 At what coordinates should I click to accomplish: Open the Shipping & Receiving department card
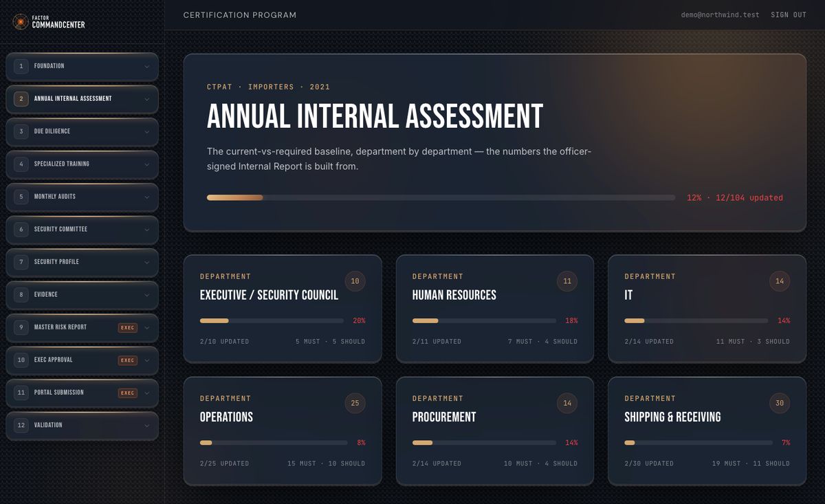pyautogui.click(x=707, y=431)
